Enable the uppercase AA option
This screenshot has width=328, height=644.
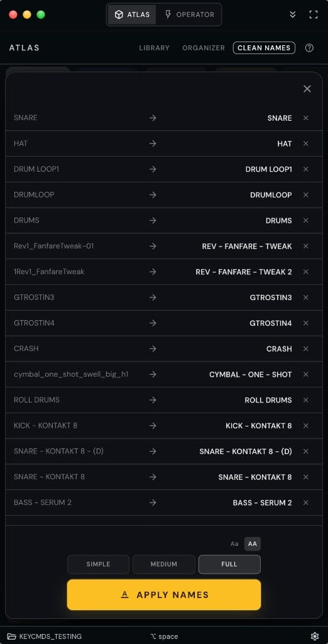253,544
